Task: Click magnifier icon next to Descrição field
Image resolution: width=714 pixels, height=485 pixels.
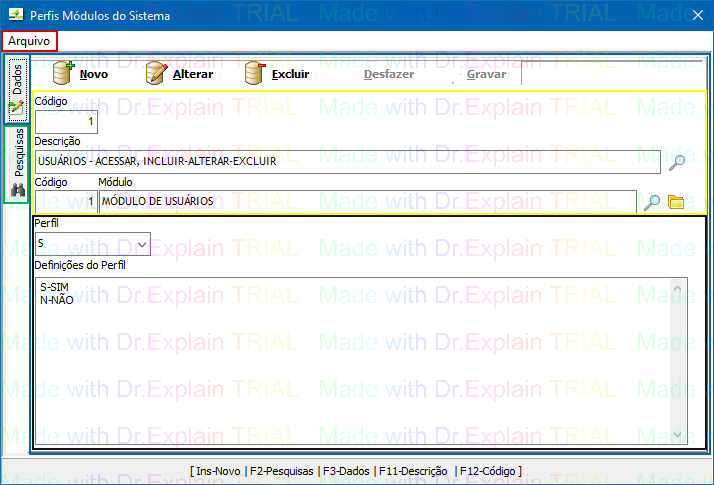Action: [677, 161]
